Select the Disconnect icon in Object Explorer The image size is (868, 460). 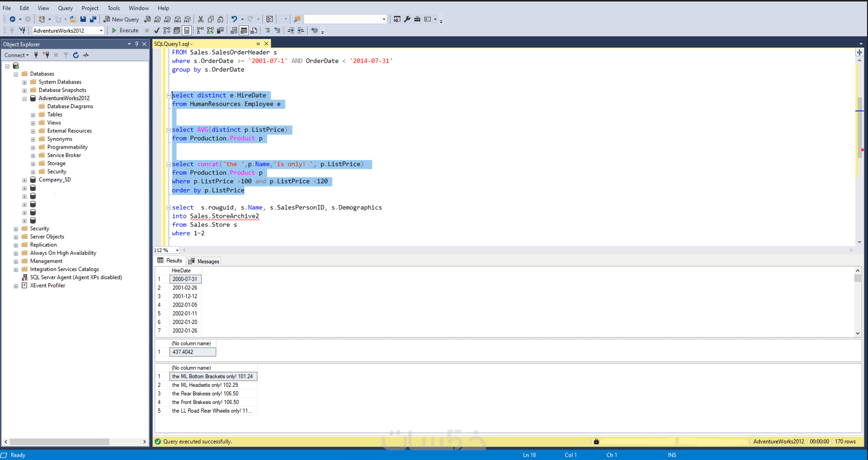[46, 55]
